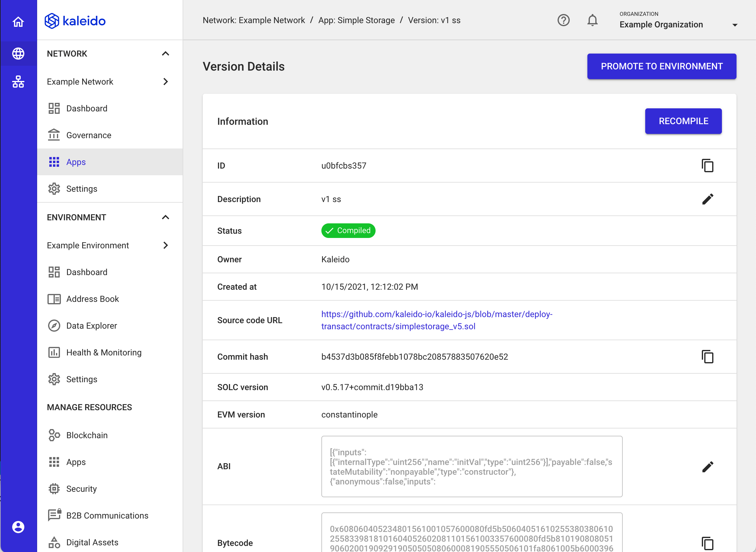Viewport: 756px width, 552px height.
Task: Open Blockchain under Manage Resources
Action: pos(110,435)
